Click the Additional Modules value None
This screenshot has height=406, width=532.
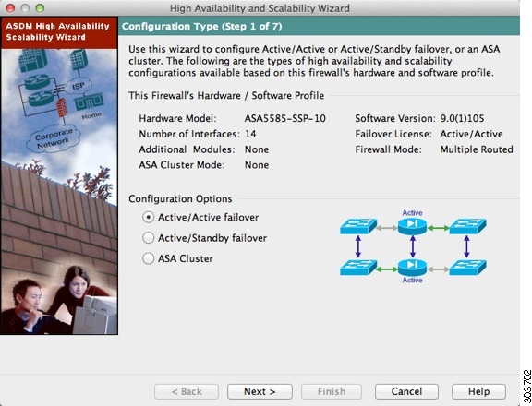point(257,149)
